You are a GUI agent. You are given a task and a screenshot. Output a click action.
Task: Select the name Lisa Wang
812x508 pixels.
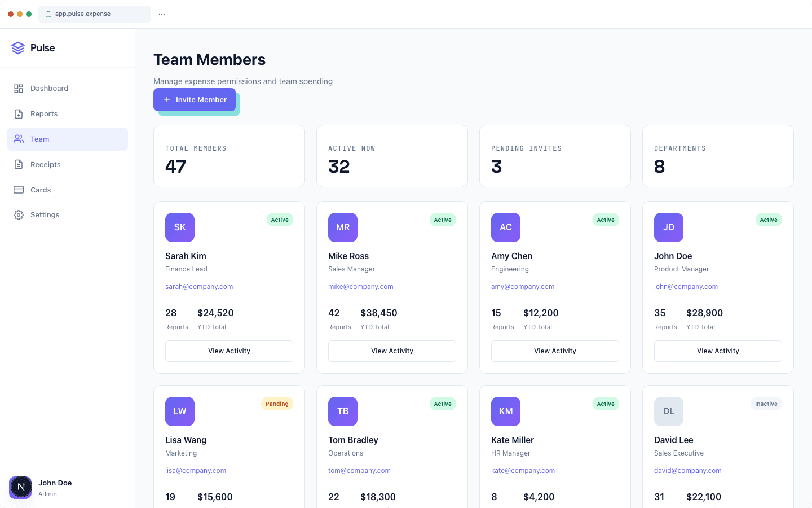[x=186, y=440]
